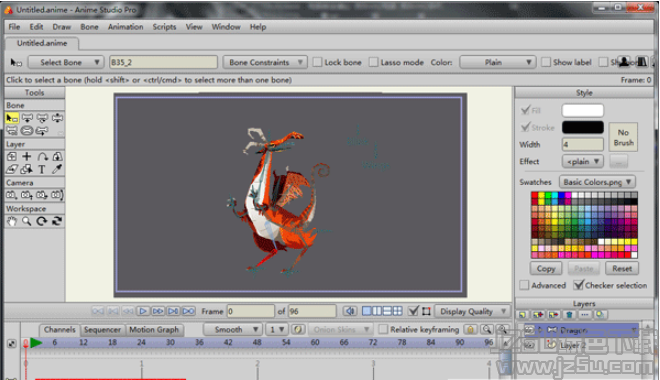Pick the Eyedropper tool
The height and width of the screenshot is (380, 660).
57,169
